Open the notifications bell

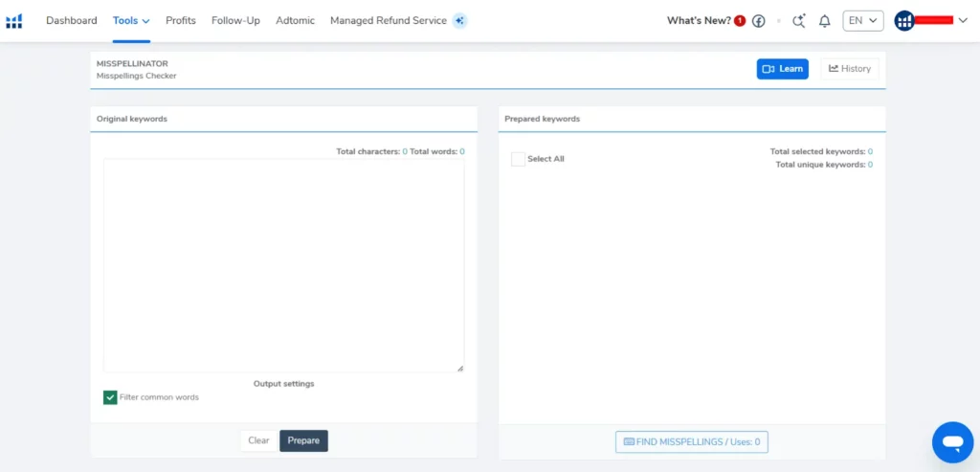pos(824,21)
